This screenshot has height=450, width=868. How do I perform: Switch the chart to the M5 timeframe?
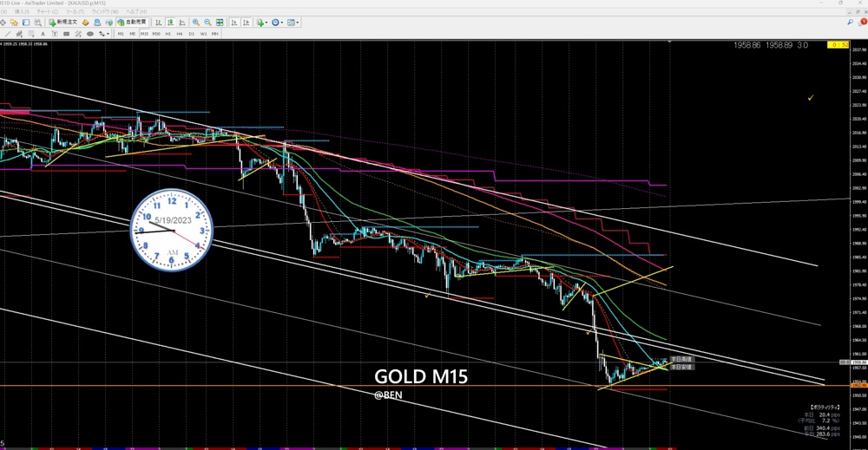click(x=133, y=34)
